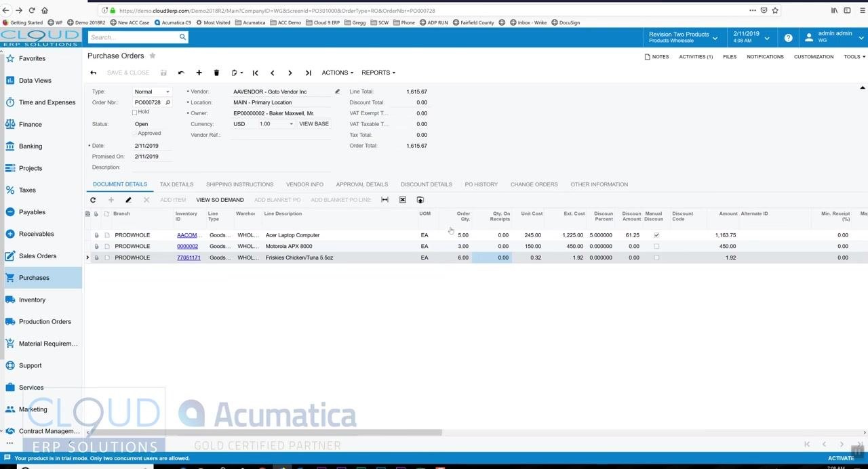
Task: Open the currency rate dropdown
Action: pyautogui.click(x=292, y=124)
